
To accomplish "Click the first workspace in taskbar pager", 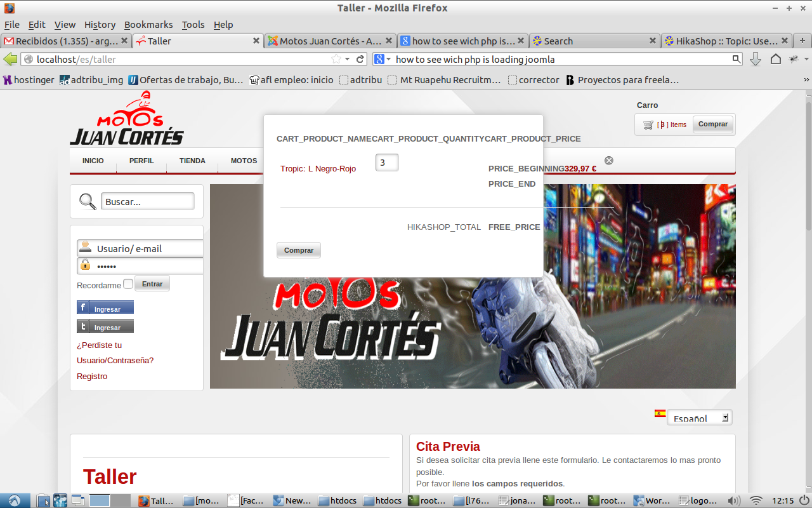I will point(100,500).
